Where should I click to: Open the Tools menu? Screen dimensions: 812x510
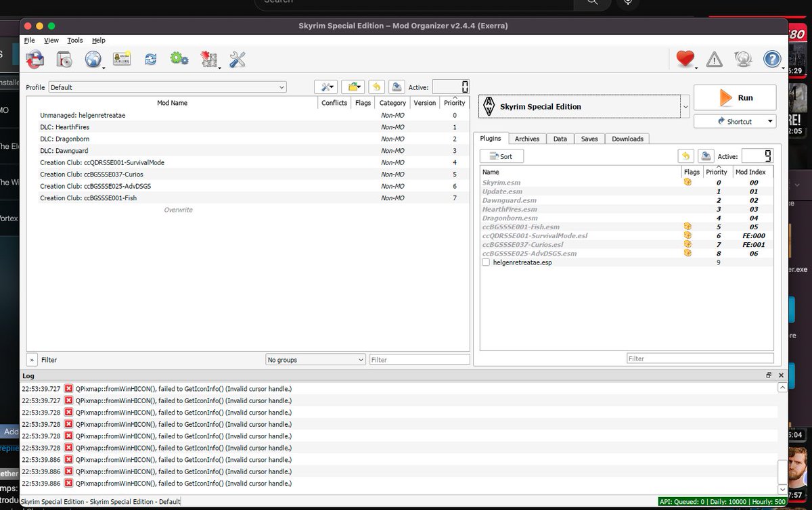(74, 40)
